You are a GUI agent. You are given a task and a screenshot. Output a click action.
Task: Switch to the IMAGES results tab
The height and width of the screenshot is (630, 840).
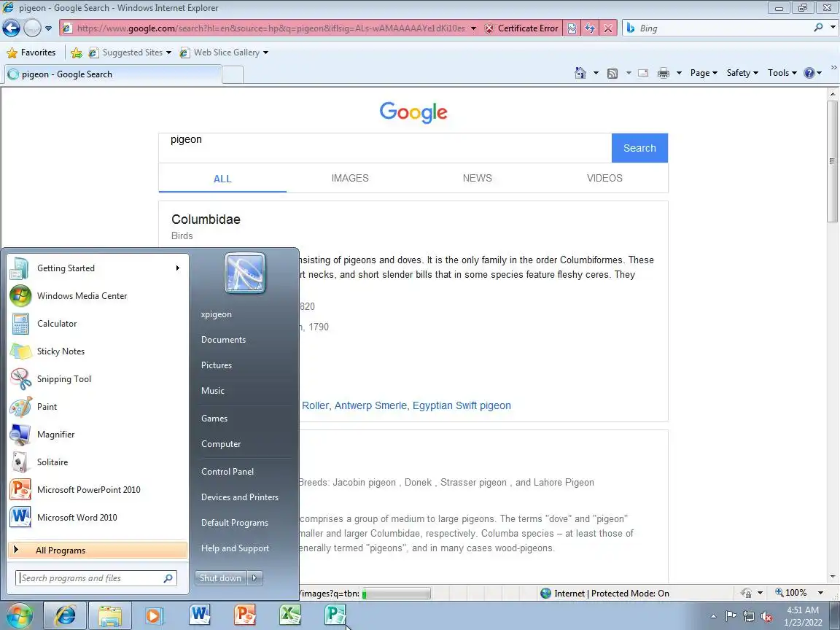[350, 179]
